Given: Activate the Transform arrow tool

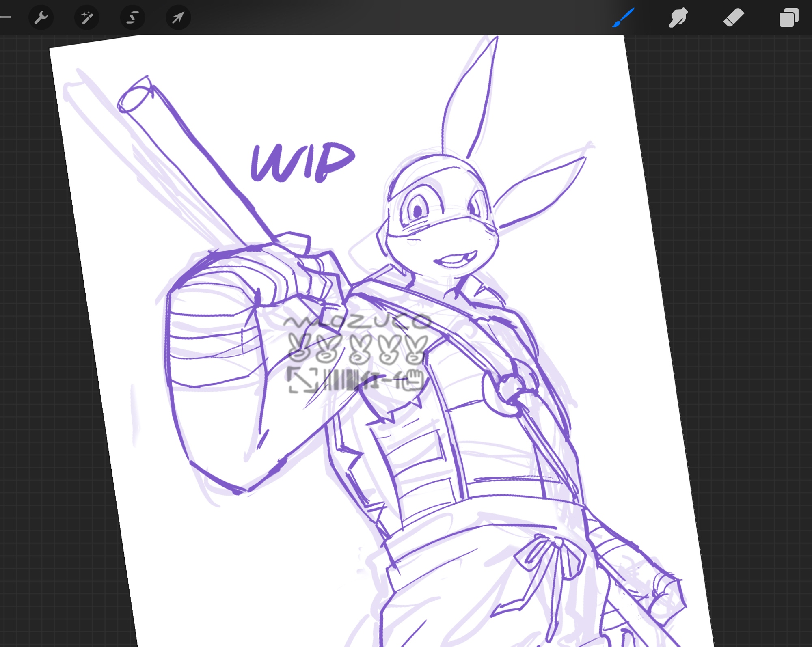Looking at the screenshot, I should pyautogui.click(x=178, y=17).
